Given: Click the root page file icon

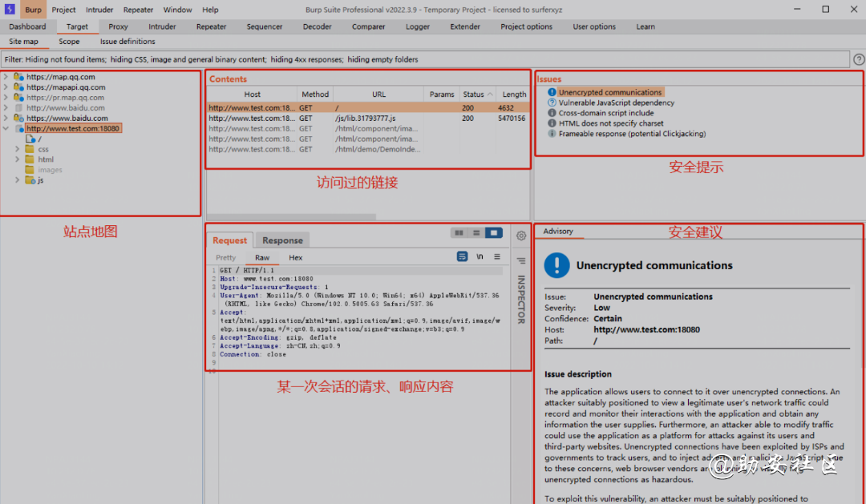Looking at the screenshot, I should click(30, 139).
